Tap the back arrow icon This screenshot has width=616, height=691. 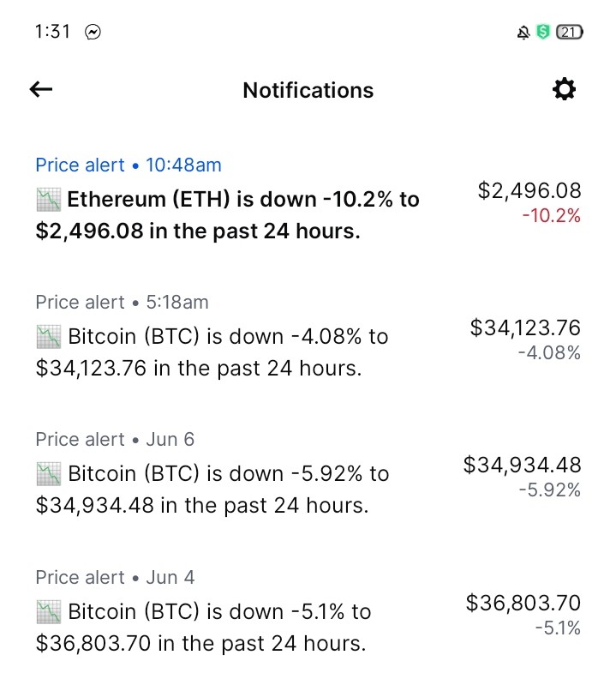tap(41, 89)
